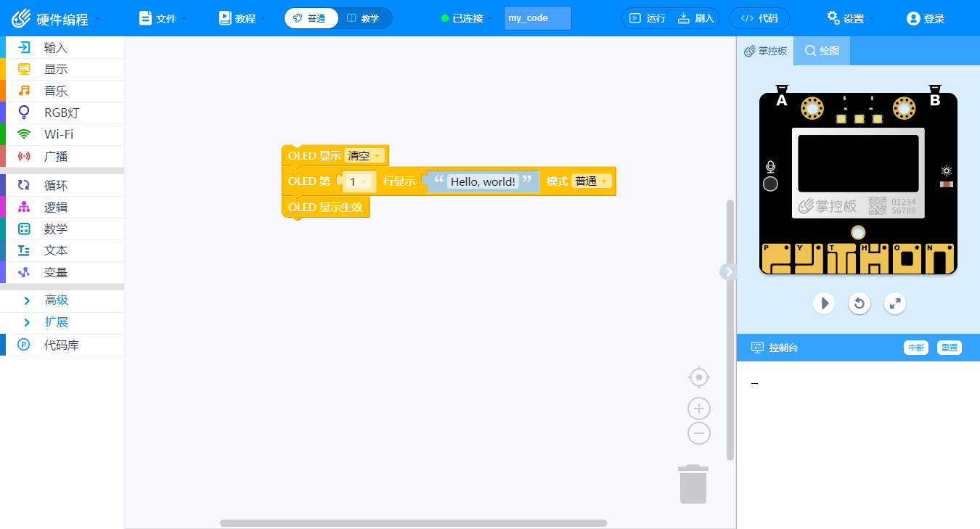This screenshot has height=529, width=980.
Task: Edit the my_code project name field
Action: 538,18
